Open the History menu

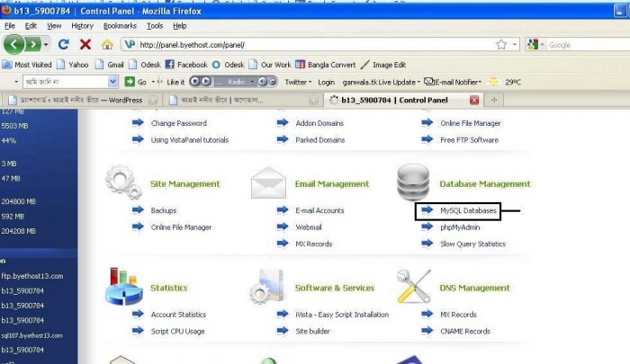pyautogui.click(x=82, y=26)
